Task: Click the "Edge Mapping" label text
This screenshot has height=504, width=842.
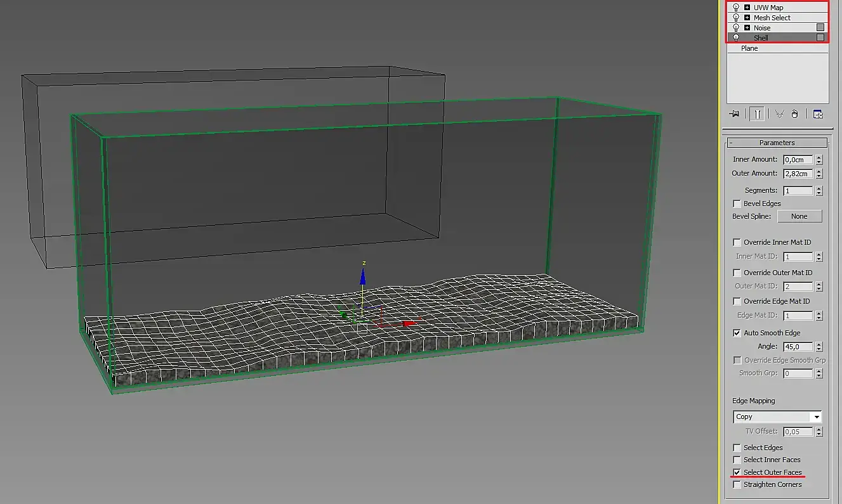Action: 754,401
